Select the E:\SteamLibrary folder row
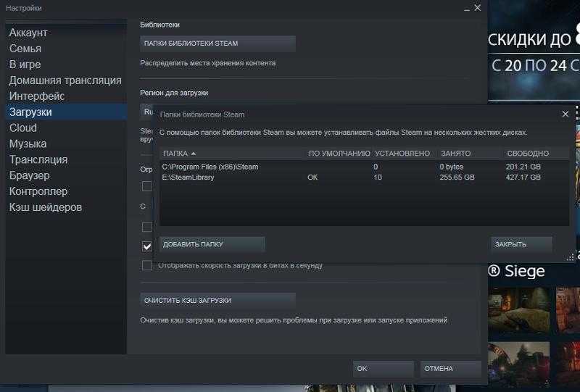580x392 pixels. 365,178
